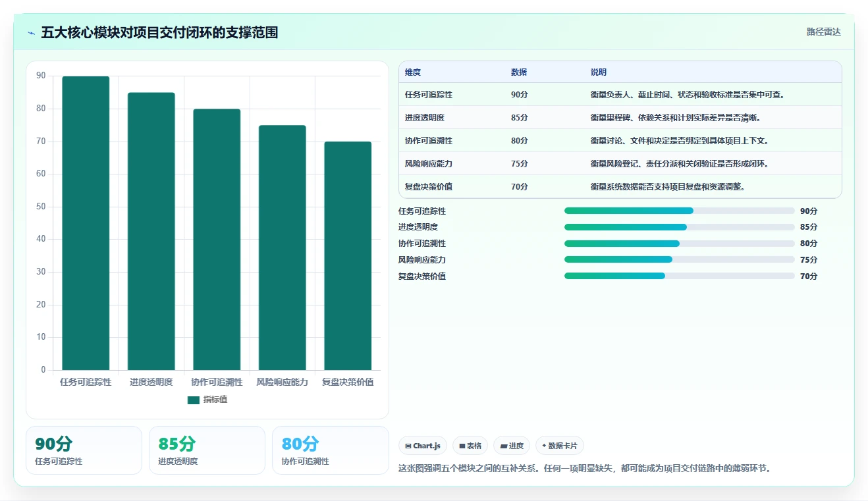Click the 风险响应能力 progress bar
868x501 pixels.
tap(679, 259)
